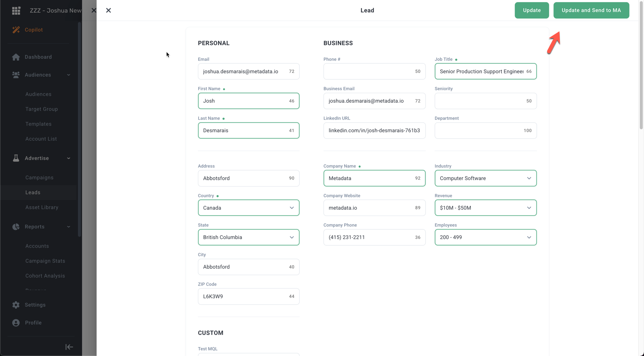This screenshot has height=356, width=644.
Task: Click the Advertise flask icon
Action: pos(16,158)
